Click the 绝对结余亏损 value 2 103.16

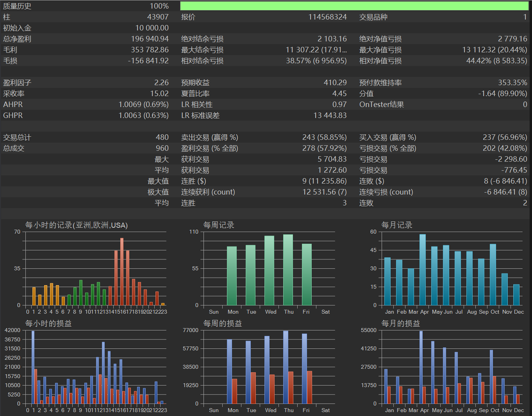point(332,39)
